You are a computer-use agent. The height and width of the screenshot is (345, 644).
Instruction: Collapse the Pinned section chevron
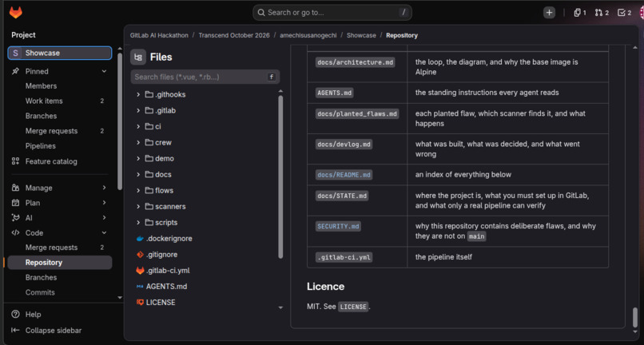[104, 71]
